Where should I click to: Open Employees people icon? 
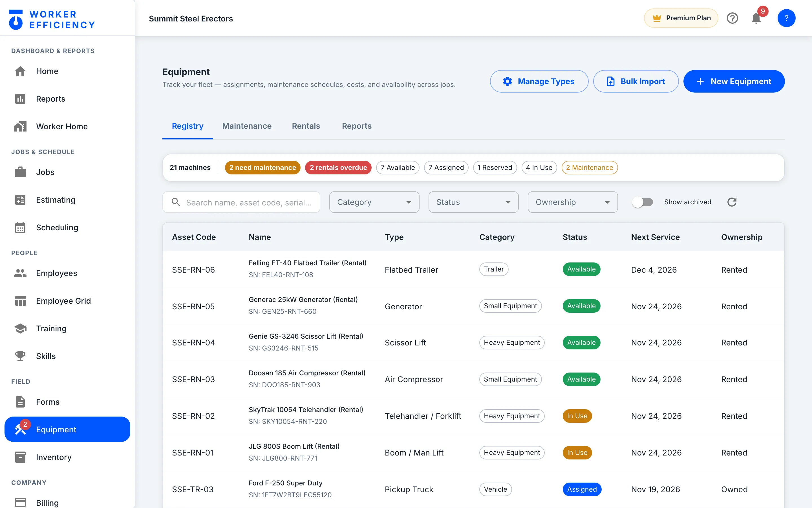[20, 273]
